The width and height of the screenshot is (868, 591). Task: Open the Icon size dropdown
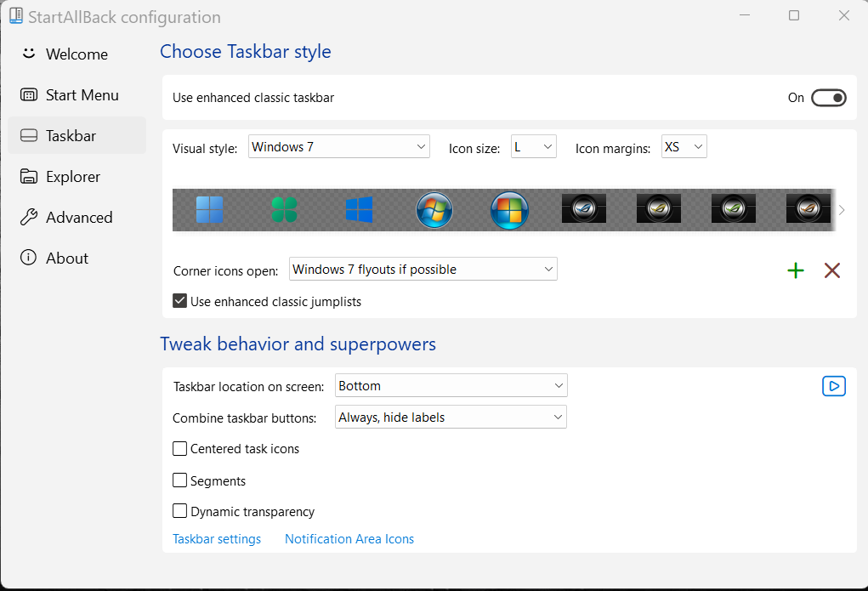pyautogui.click(x=534, y=147)
